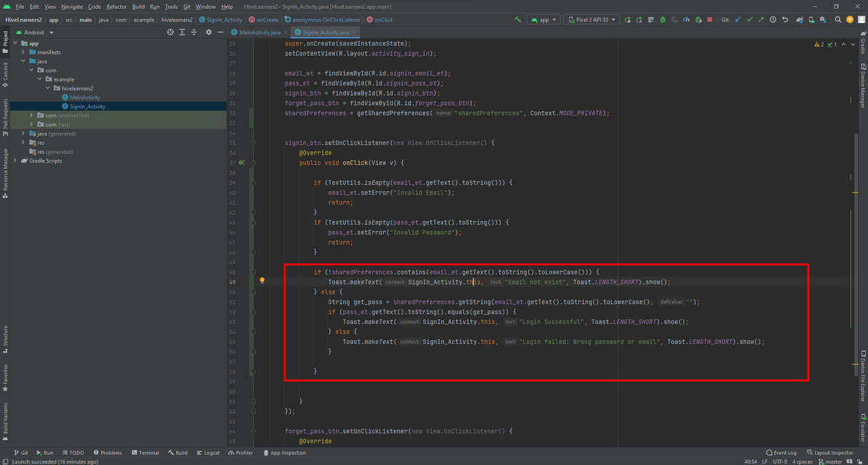This screenshot has height=465, width=868.
Task: Click Expand All in Project panel
Action: (x=182, y=32)
